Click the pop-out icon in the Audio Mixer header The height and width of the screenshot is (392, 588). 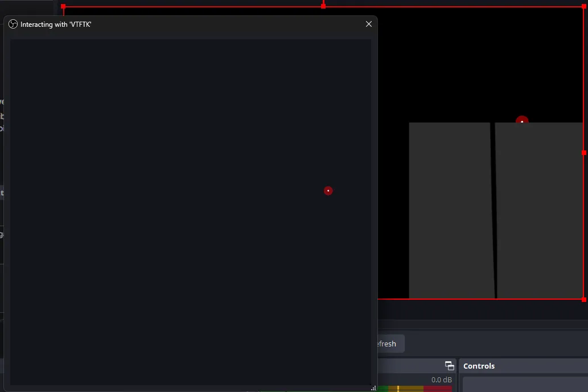point(449,366)
